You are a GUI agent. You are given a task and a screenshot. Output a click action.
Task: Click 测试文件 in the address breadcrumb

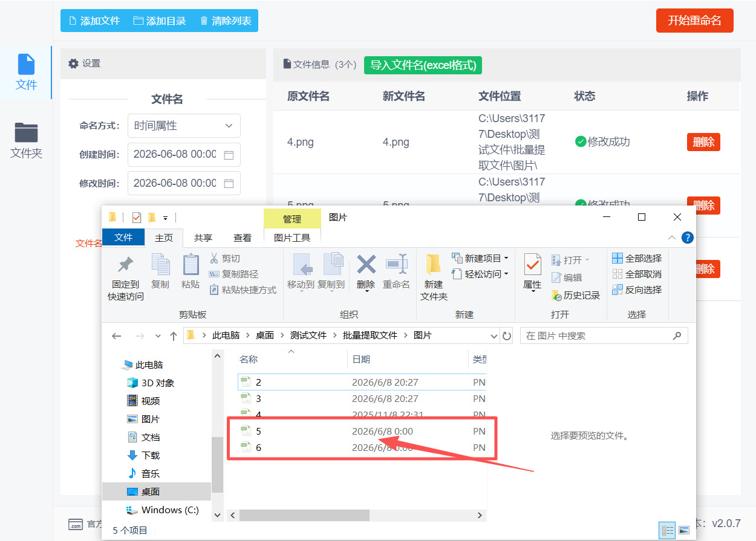pos(308,335)
